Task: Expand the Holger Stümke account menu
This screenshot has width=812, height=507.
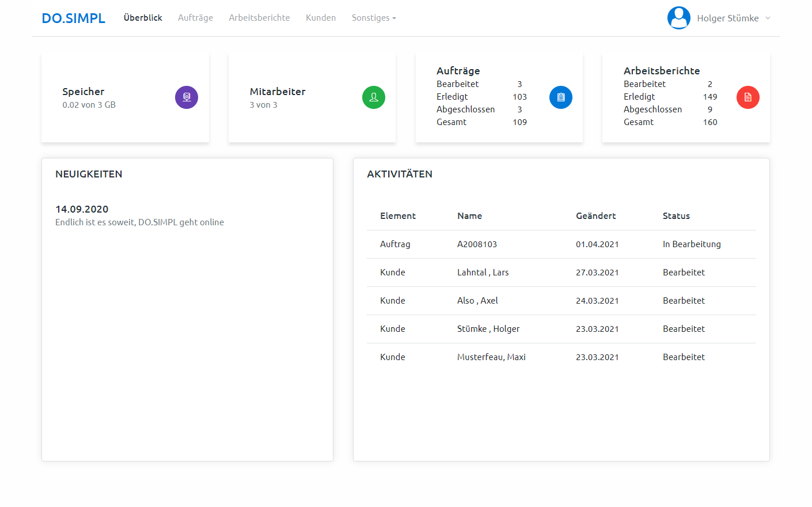Action: point(727,18)
